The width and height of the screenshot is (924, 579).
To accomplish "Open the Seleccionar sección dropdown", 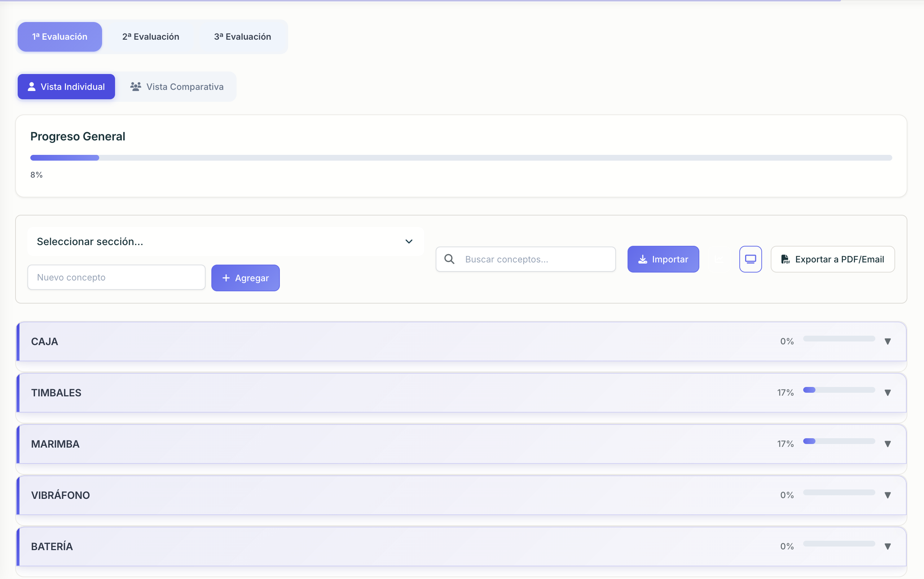I will [225, 241].
